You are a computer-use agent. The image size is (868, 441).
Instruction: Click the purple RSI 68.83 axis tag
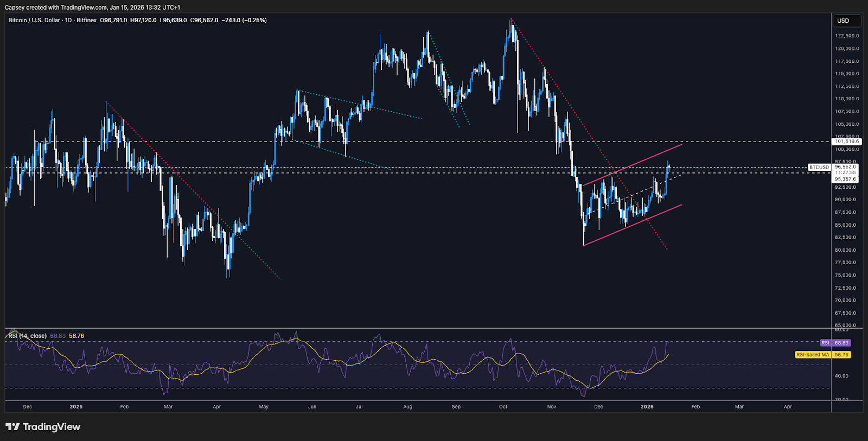(x=835, y=343)
